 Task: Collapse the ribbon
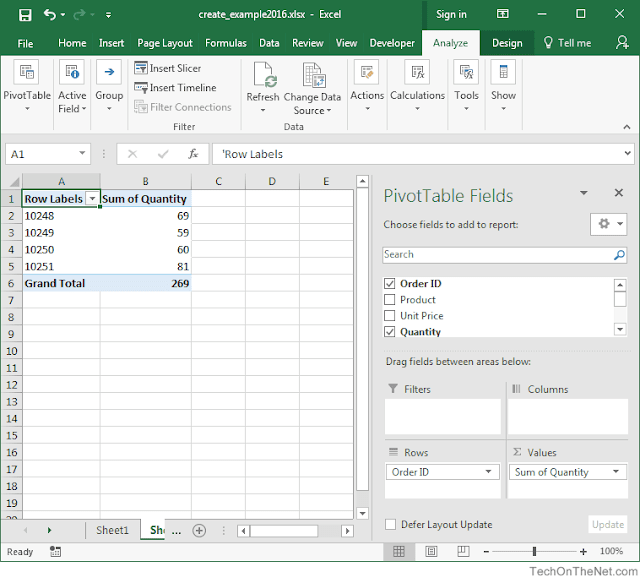[627, 127]
